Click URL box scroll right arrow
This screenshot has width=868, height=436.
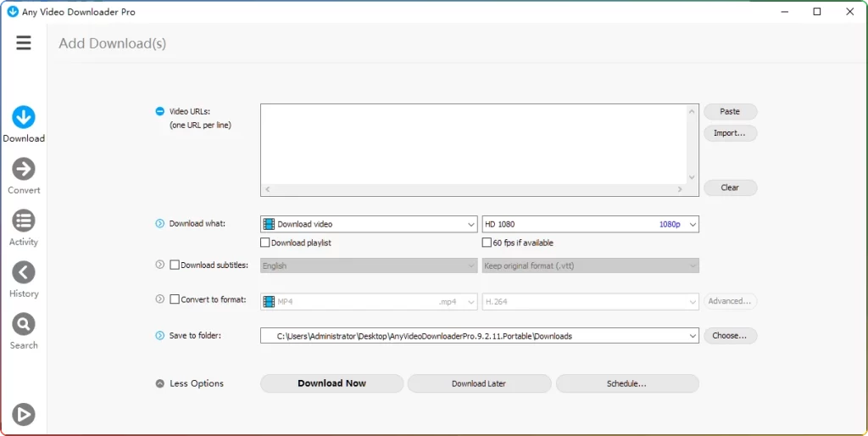(x=680, y=189)
